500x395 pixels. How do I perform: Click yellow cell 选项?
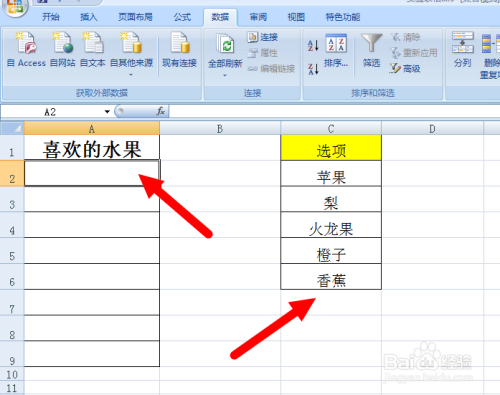point(331,148)
